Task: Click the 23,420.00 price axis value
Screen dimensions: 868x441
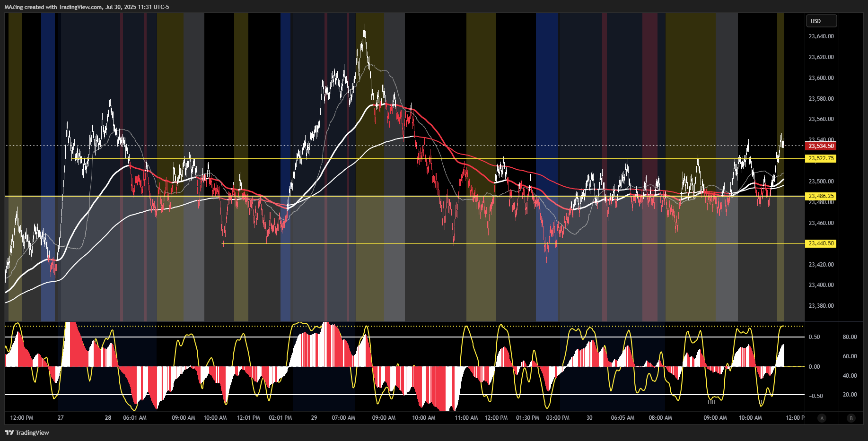Action: (x=821, y=265)
